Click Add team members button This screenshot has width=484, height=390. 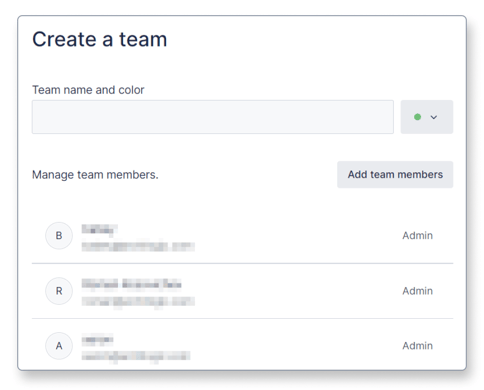pos(395,174)
